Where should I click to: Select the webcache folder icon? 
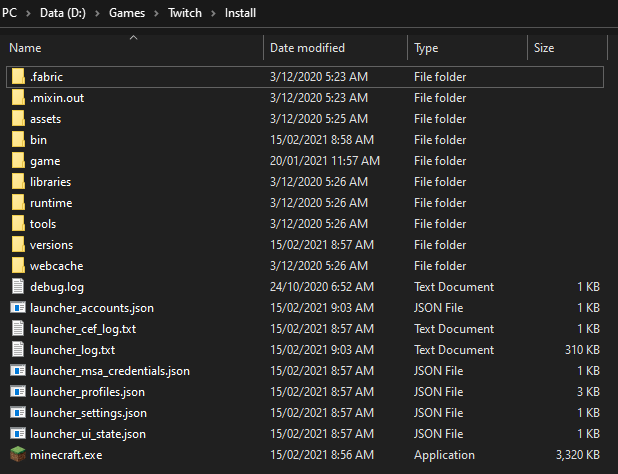[x=17, y=266]
